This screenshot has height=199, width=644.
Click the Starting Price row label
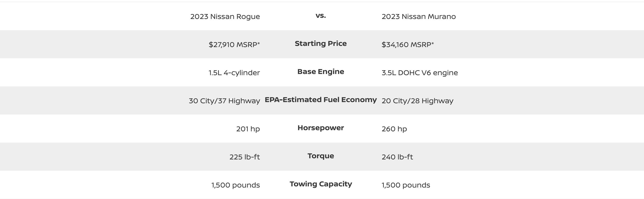click(x=321, y=44)
